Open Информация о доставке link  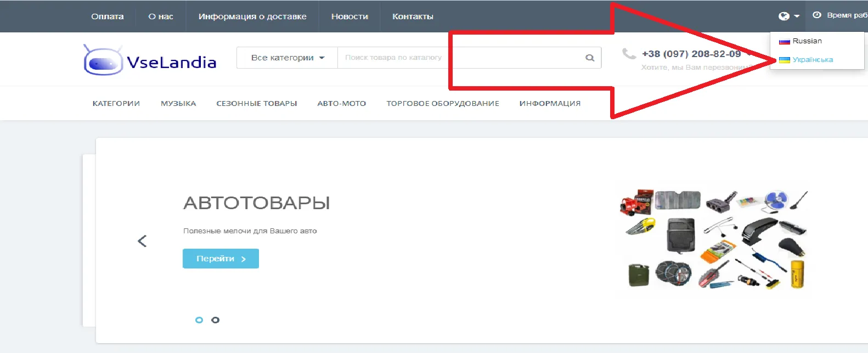(x=252, y=16)
